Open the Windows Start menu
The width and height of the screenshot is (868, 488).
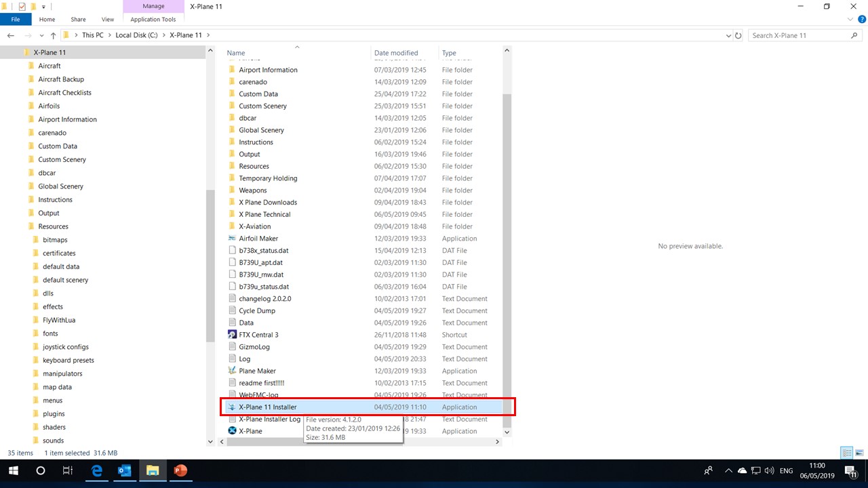point(14,470)
